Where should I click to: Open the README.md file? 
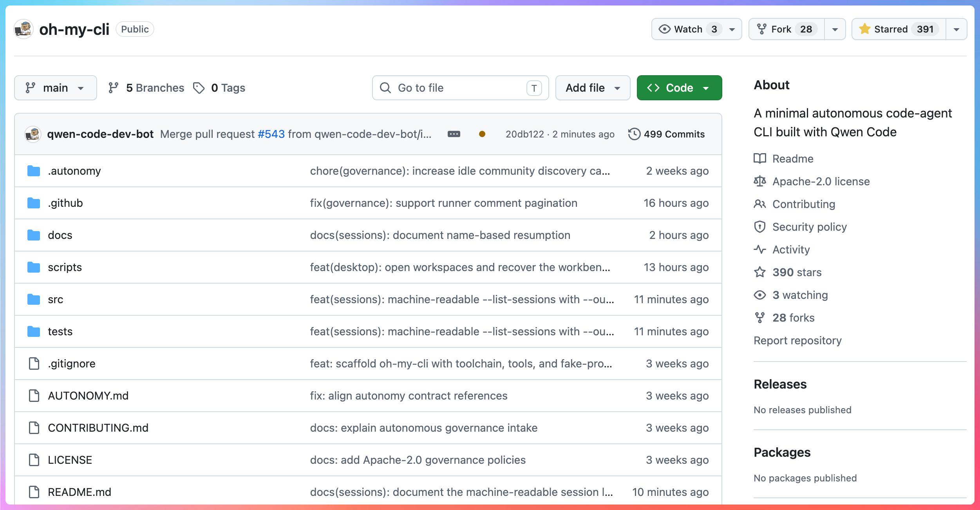click(x=80, y=492)
